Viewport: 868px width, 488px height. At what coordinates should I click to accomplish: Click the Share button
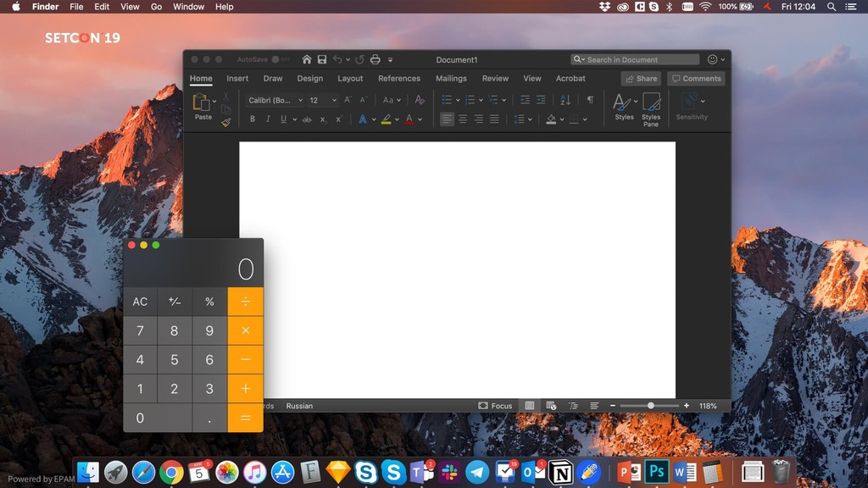point(641,79)
